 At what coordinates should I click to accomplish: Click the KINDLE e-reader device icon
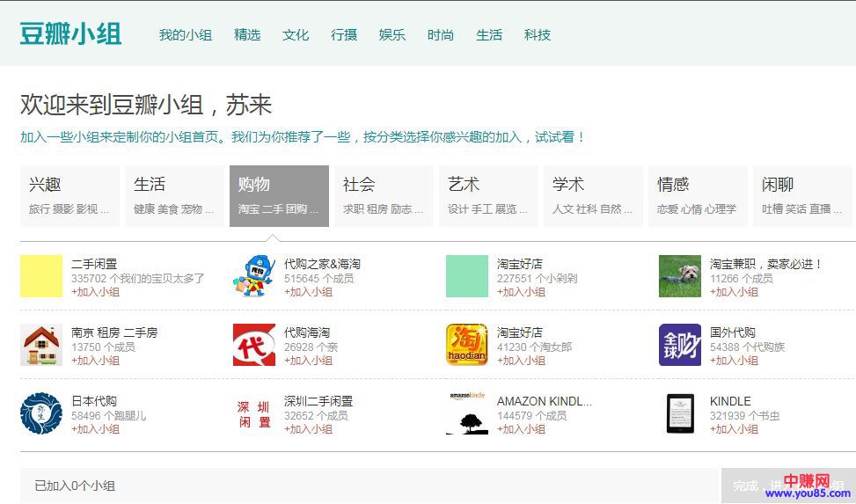(679, 413)
